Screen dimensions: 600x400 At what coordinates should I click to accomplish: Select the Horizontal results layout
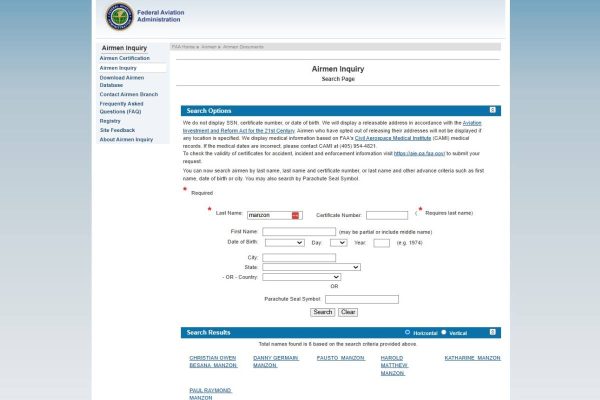point(408,332)
